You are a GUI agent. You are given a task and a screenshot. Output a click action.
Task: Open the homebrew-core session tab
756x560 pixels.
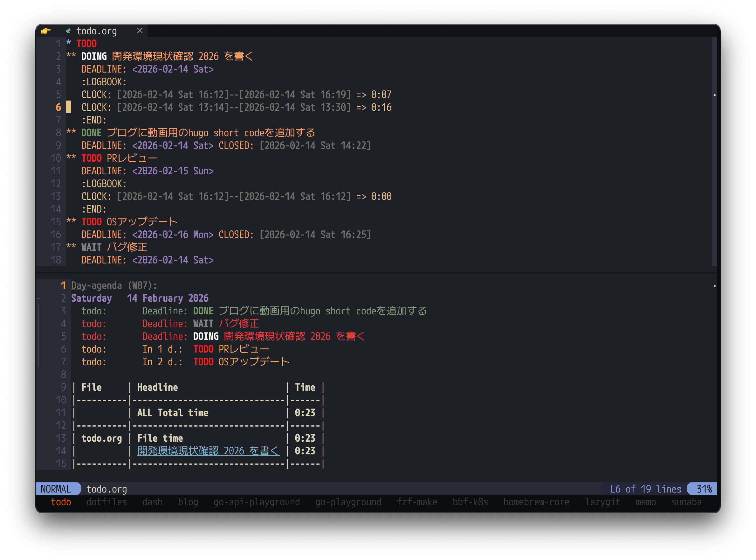536,502
